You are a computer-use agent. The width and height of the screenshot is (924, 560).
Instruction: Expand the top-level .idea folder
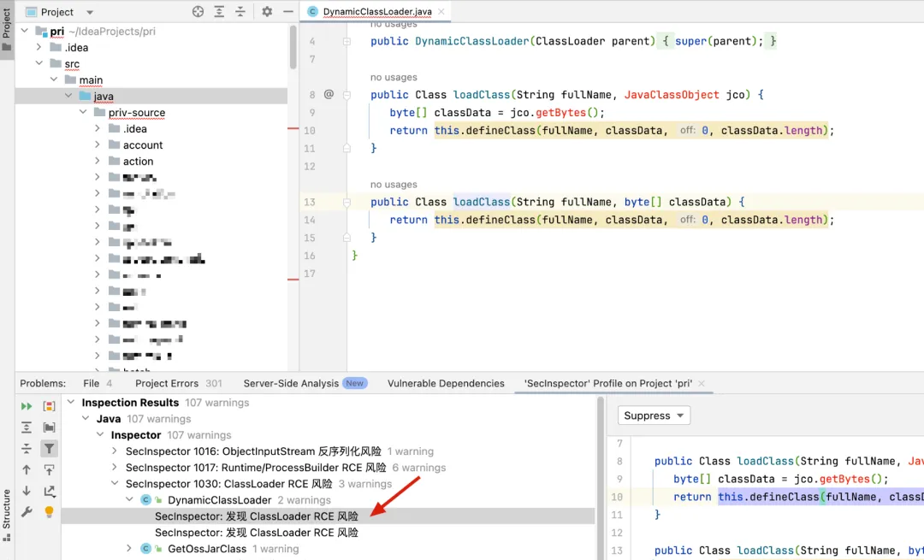click(x=38, y=47)
